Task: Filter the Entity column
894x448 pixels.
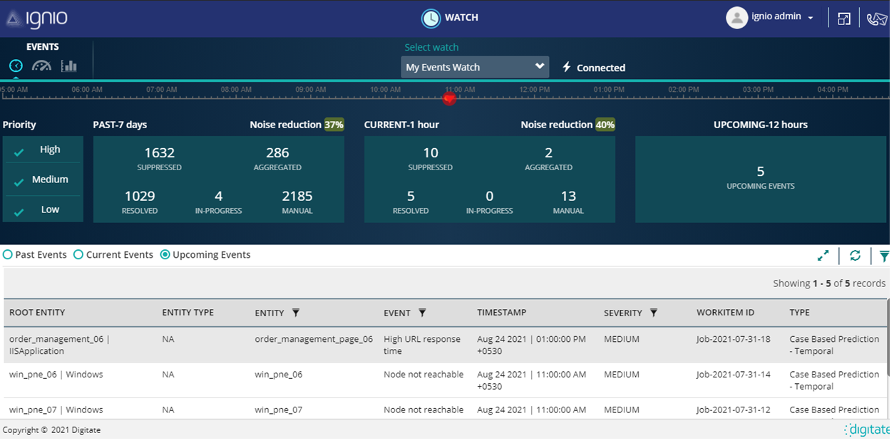Action: [x=296, y=313]
